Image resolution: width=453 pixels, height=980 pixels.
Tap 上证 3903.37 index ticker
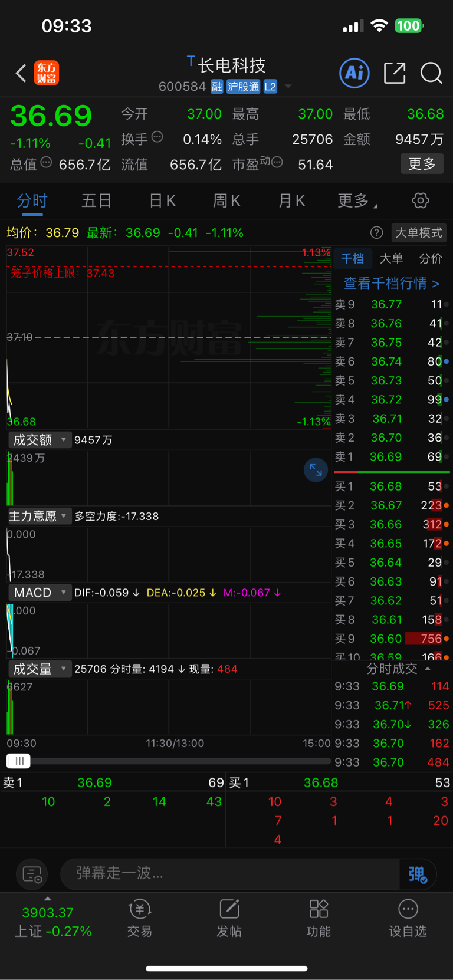[x=53, y=922]
